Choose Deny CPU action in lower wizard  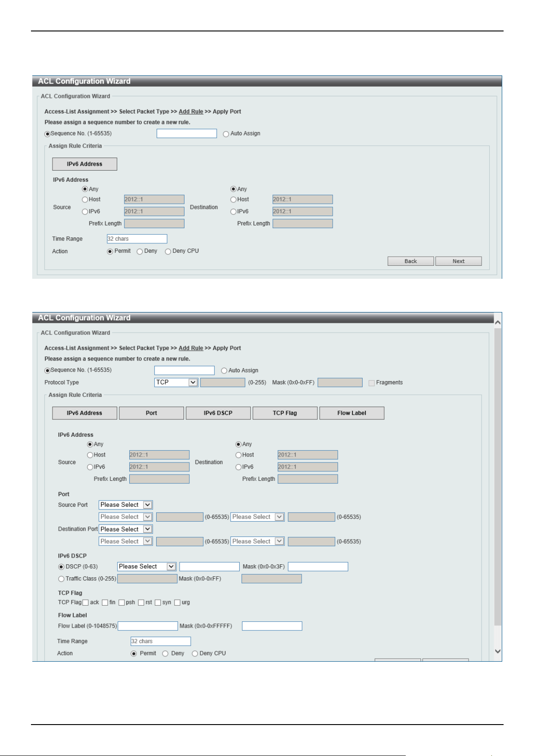click(195, 654)
